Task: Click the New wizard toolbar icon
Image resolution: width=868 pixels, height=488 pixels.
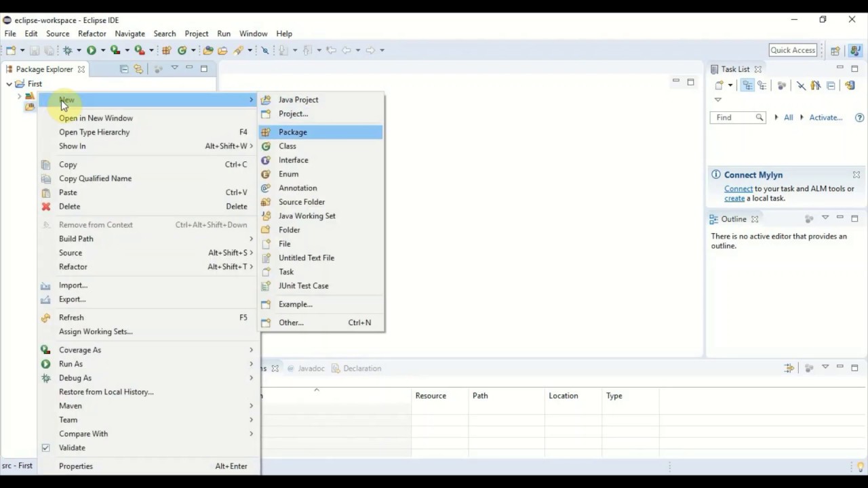Action: click(11, 50)
